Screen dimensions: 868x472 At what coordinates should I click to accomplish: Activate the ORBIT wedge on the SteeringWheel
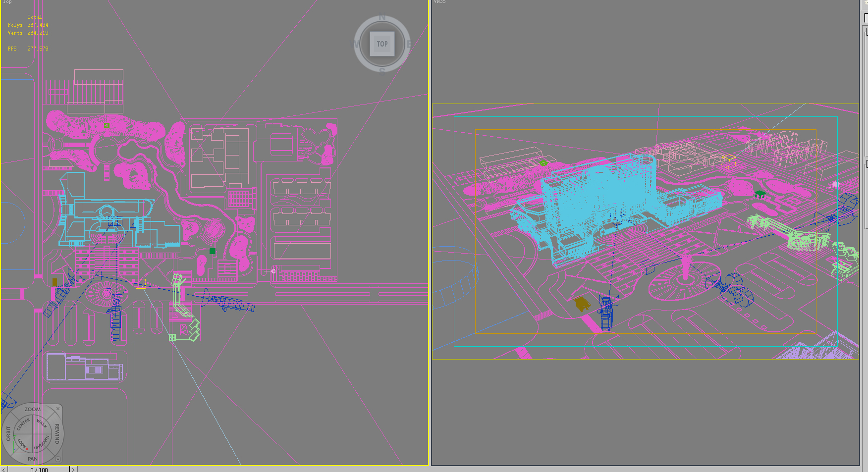click(x=8, y=433)
